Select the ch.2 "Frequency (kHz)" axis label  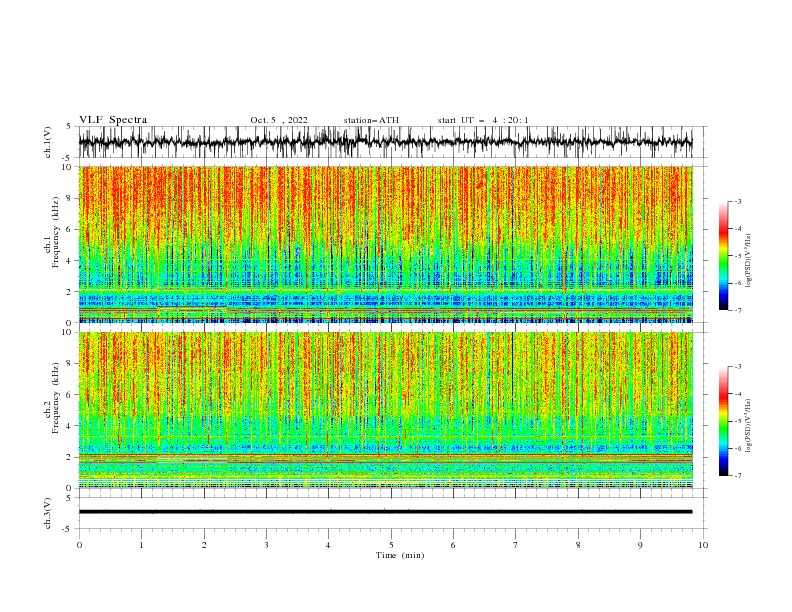[x=56, y=397]
